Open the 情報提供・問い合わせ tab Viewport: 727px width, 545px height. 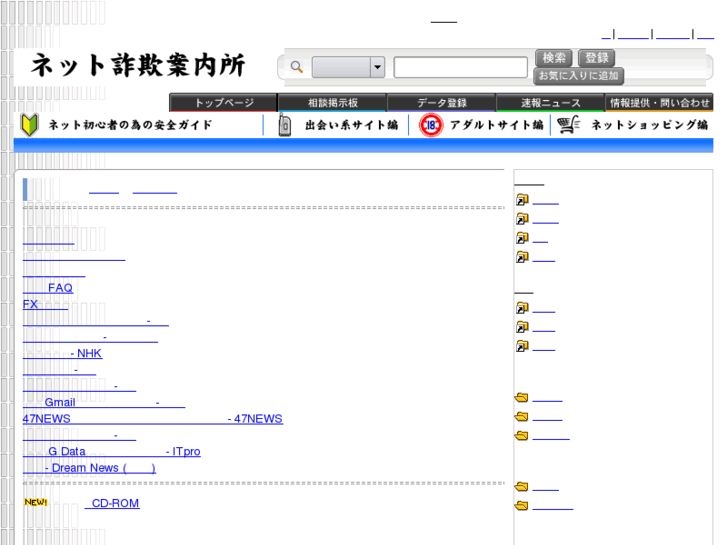(659, 103)
